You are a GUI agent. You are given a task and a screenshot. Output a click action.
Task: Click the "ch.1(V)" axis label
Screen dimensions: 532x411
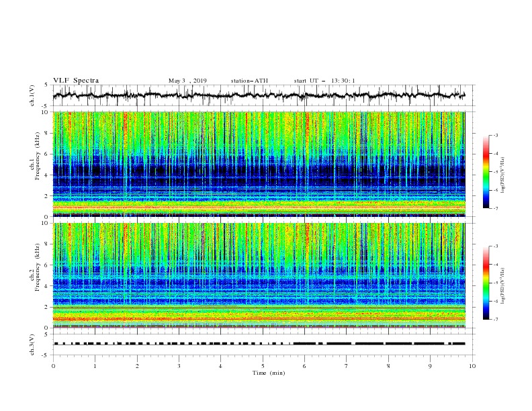coord(32,95)
